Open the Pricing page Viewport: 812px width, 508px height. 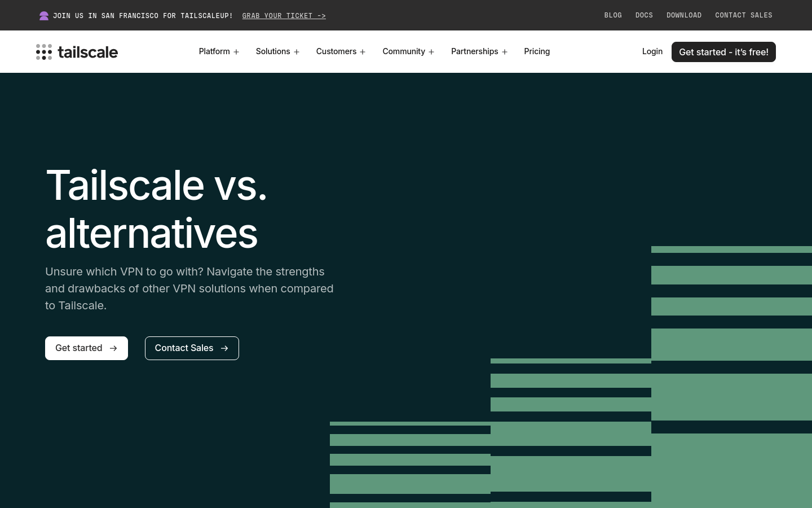(537, 51)
